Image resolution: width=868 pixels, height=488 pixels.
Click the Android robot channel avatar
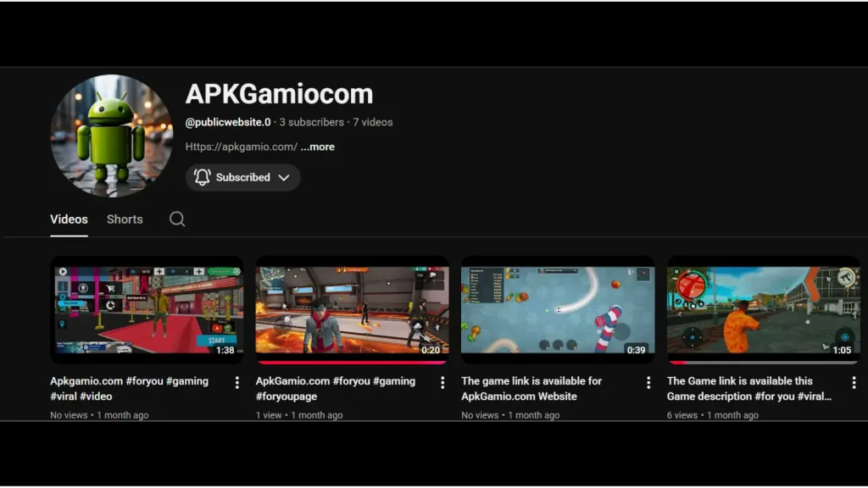(x=111, y=136)
